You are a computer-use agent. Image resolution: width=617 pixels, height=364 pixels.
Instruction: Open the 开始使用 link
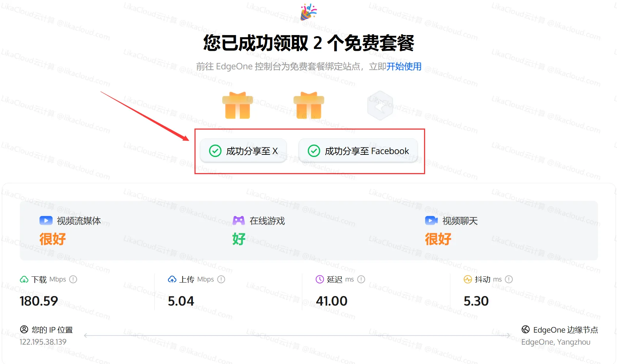point(404,66)
